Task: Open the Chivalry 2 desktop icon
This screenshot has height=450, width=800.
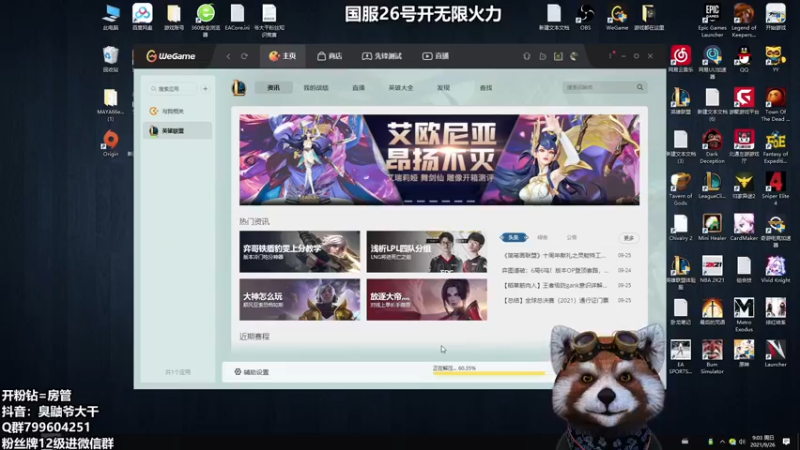Action: 681,227
